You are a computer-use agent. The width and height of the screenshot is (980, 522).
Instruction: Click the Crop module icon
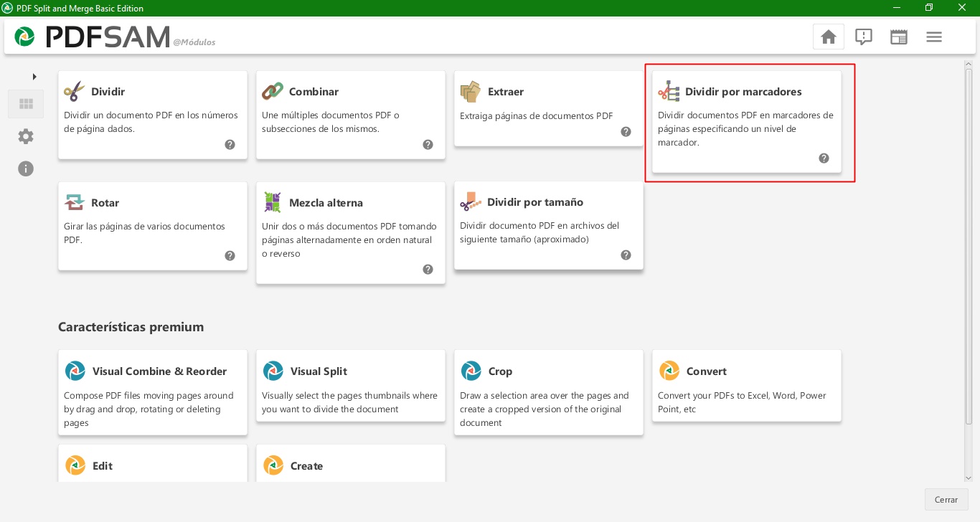coord(471,371)
